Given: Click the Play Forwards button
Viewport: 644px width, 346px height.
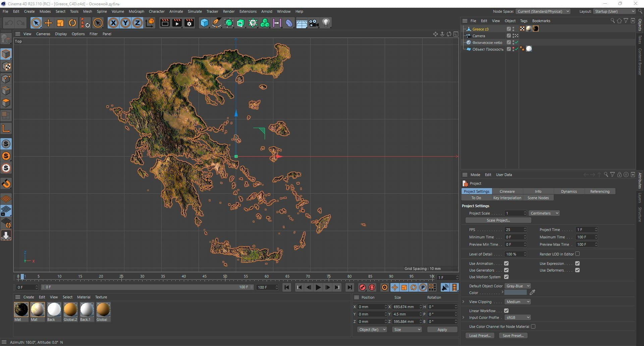Looking at the screenshot, I should (x=318, y=287).
